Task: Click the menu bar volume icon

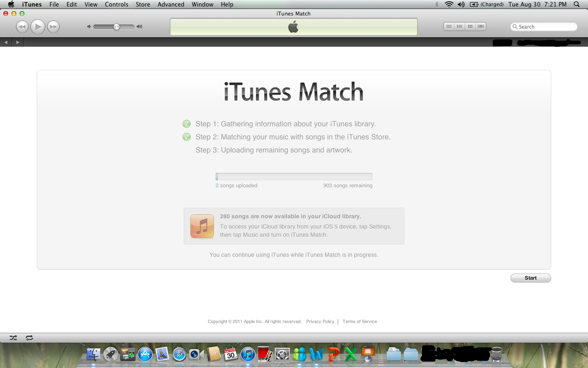Action: point(461,4)
